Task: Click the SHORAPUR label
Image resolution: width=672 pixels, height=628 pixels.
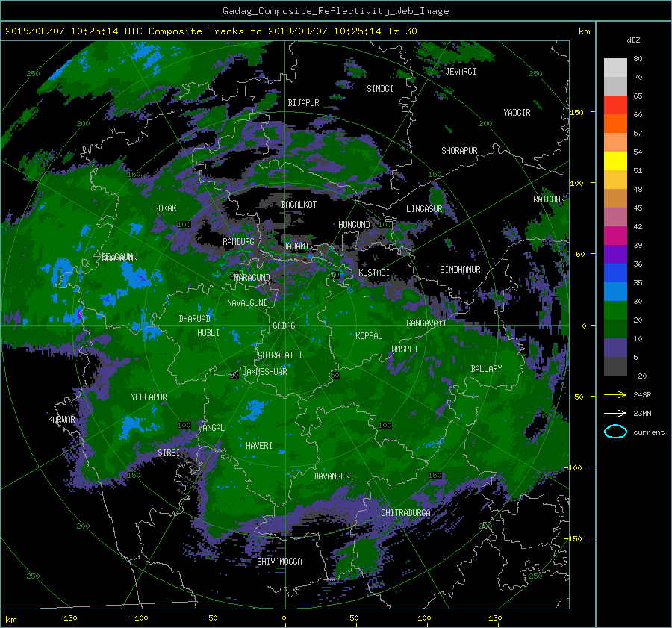Action: (459, 151)
